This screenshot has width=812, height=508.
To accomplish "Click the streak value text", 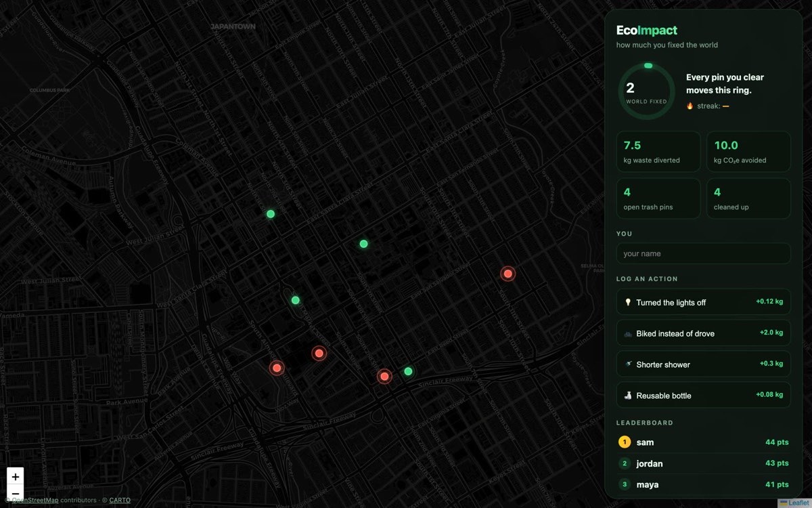I will click(x=725, y=106).
